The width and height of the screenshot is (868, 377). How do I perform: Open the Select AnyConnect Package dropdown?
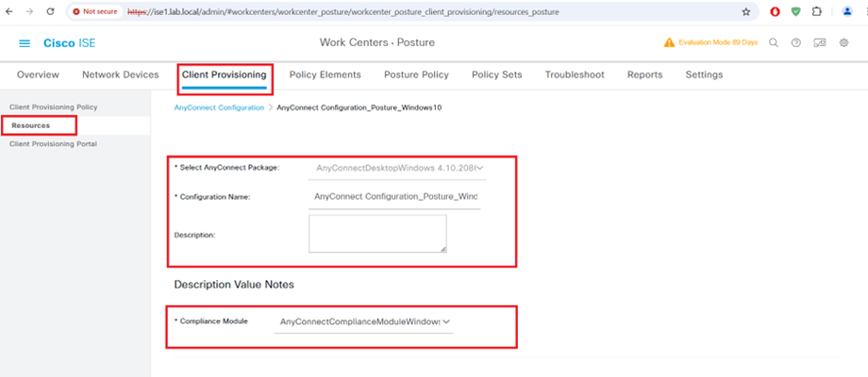[397, 168]
